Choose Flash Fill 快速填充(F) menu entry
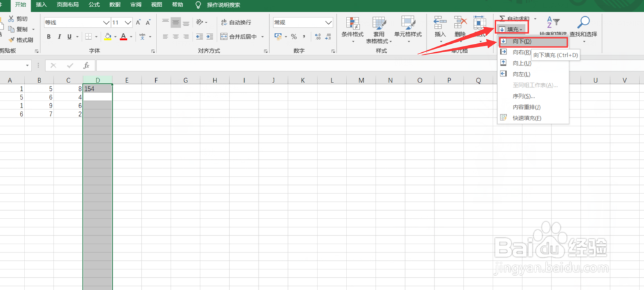The width and height of the screenshot is (644, 290). coord(533,119)
